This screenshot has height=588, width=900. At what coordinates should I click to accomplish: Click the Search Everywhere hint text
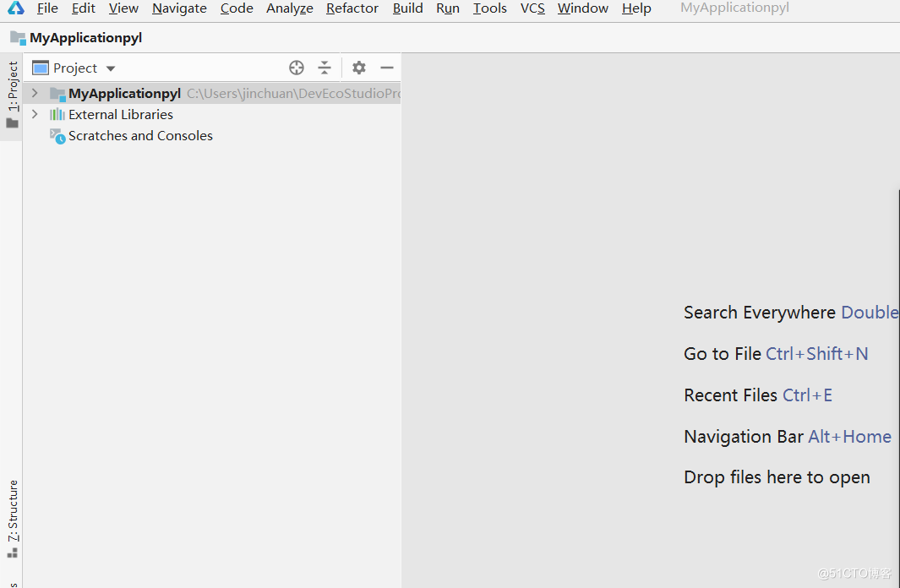point(760,312)
